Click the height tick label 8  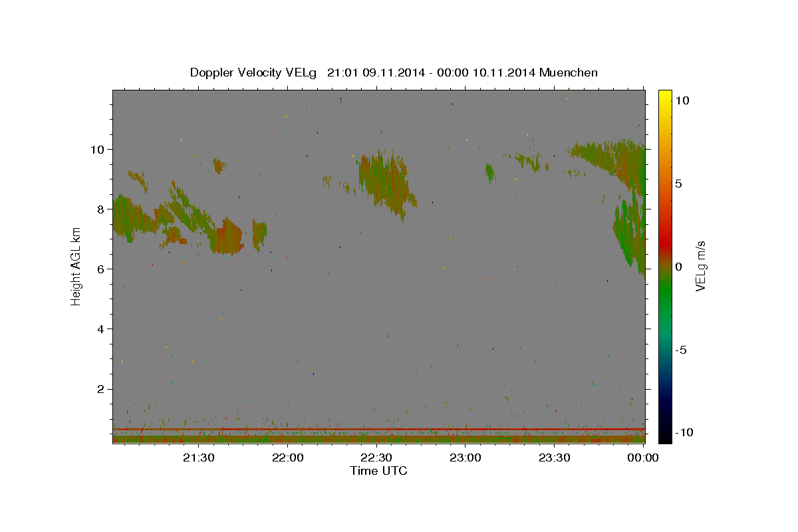tap(100, 209)
